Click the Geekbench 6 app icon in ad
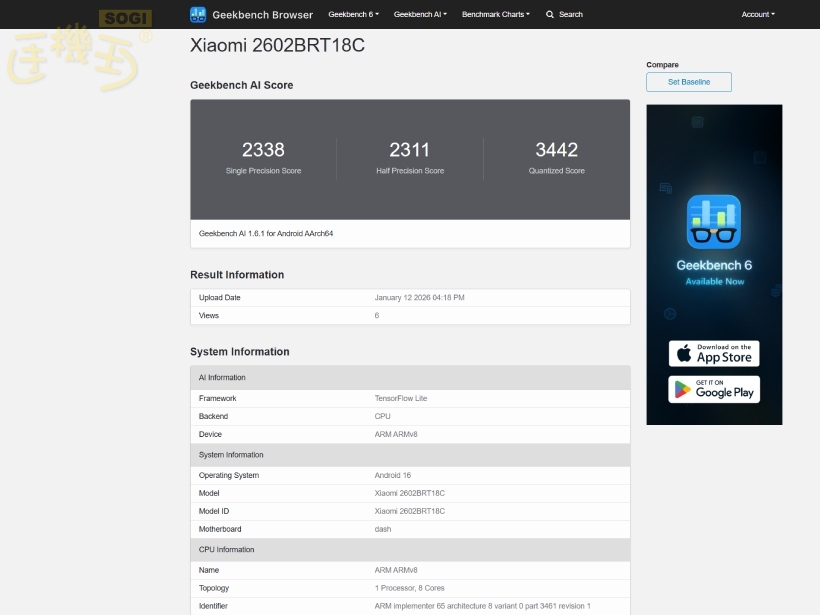This screenshot has width=820, height=615. 714,222
